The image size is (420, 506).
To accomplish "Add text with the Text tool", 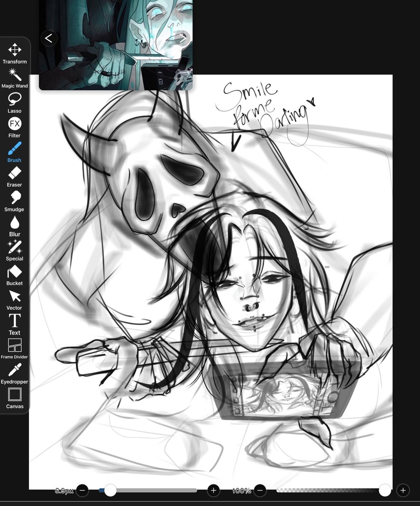I will tap(15, 325).
